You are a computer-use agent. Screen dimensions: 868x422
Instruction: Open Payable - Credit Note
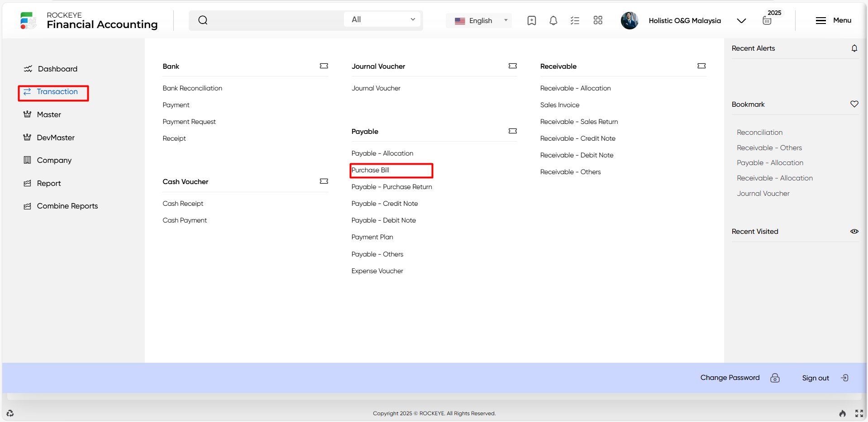click(x=385, y=204)
